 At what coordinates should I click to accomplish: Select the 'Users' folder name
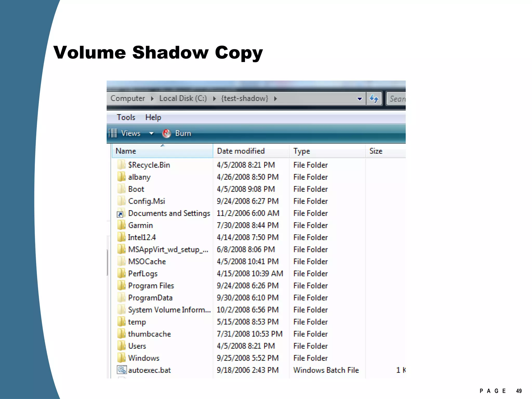[x=137, y=346]
